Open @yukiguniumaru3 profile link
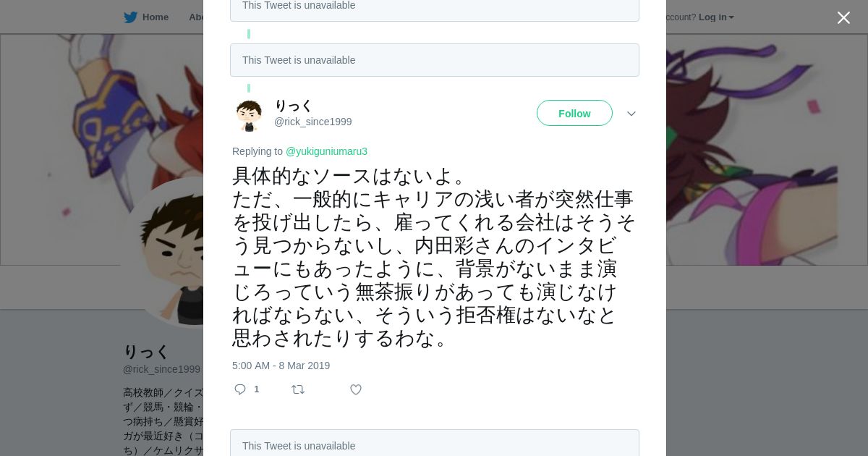 tap(326, 151)
